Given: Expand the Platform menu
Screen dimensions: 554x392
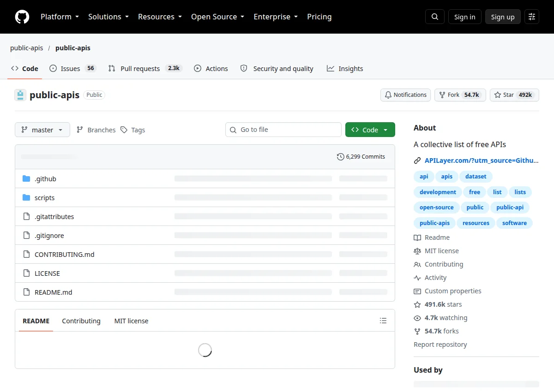Looking at the screenshot, I should (60, 17).
